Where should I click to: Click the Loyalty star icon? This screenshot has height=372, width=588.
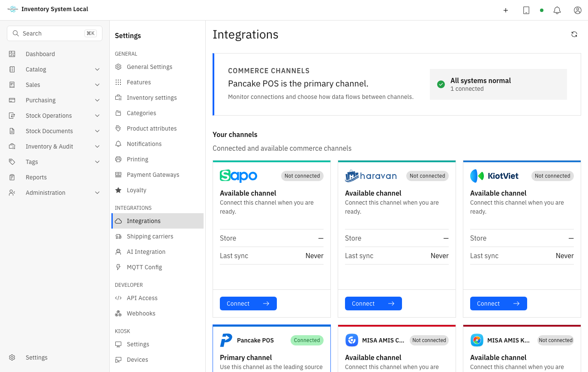(x=118, y=190)
